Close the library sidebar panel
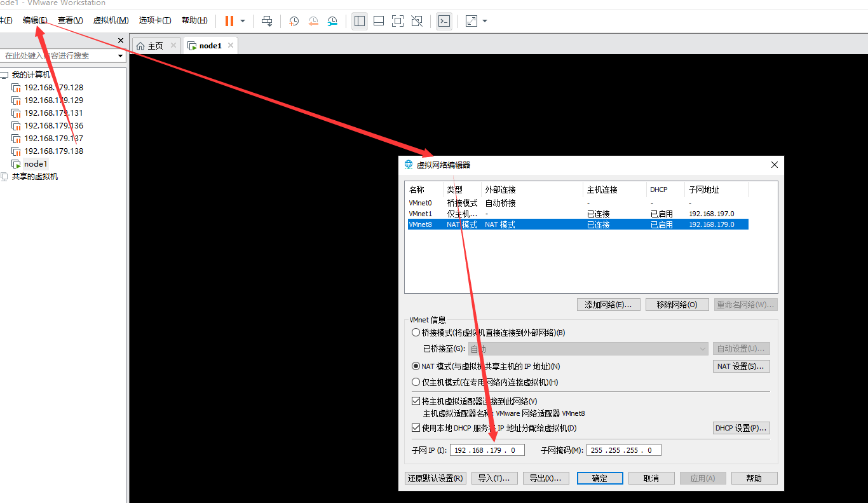 coord(121,41)
